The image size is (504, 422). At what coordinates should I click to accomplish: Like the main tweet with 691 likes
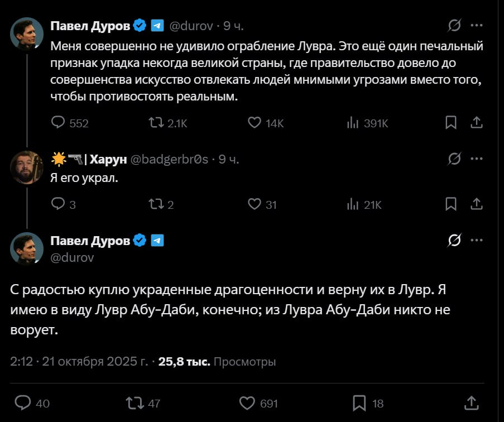click(247, 402)
